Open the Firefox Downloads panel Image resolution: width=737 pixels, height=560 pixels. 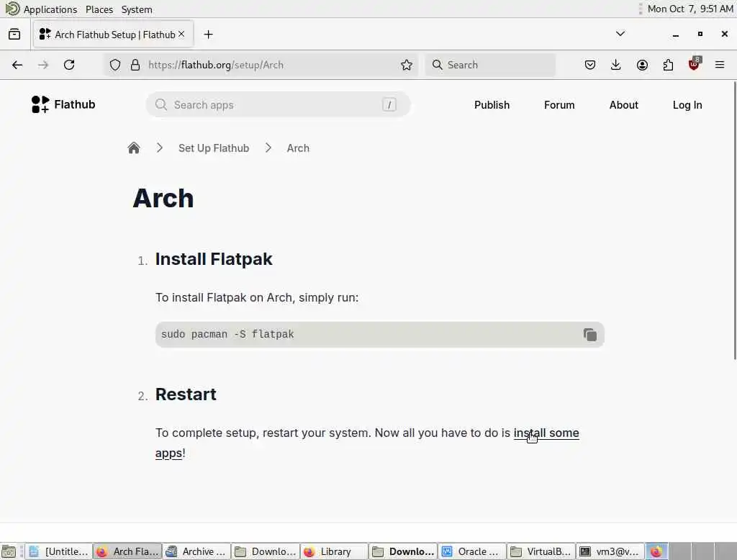[x=616, y=65]
